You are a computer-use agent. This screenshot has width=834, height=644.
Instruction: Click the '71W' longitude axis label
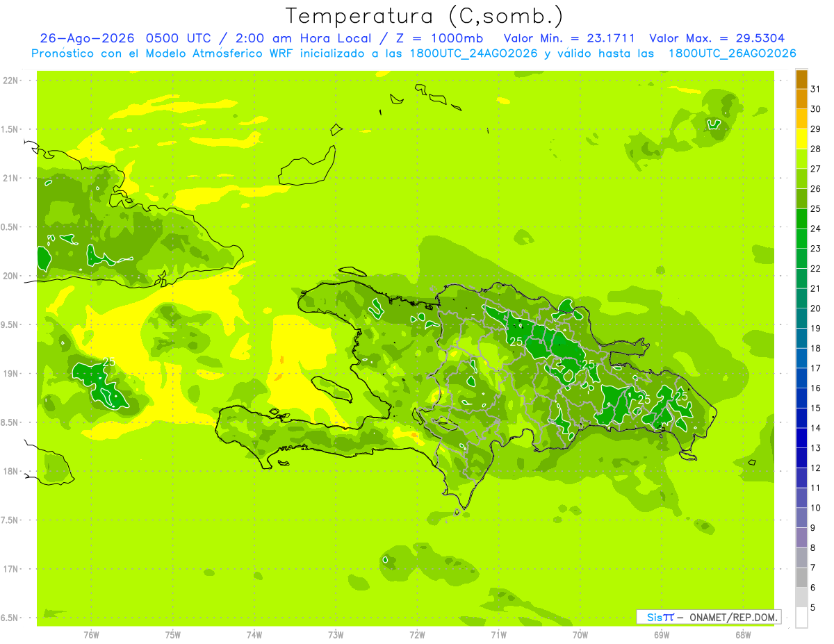(498, 634)
